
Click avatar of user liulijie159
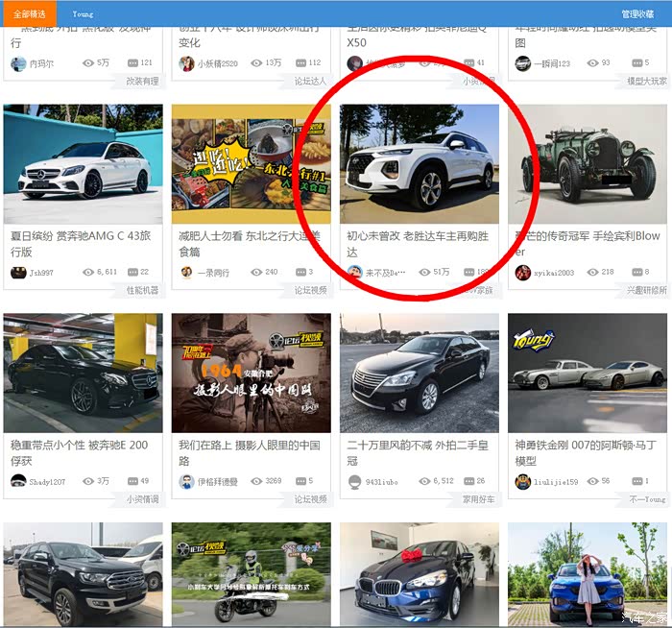(x=523, y=481)
